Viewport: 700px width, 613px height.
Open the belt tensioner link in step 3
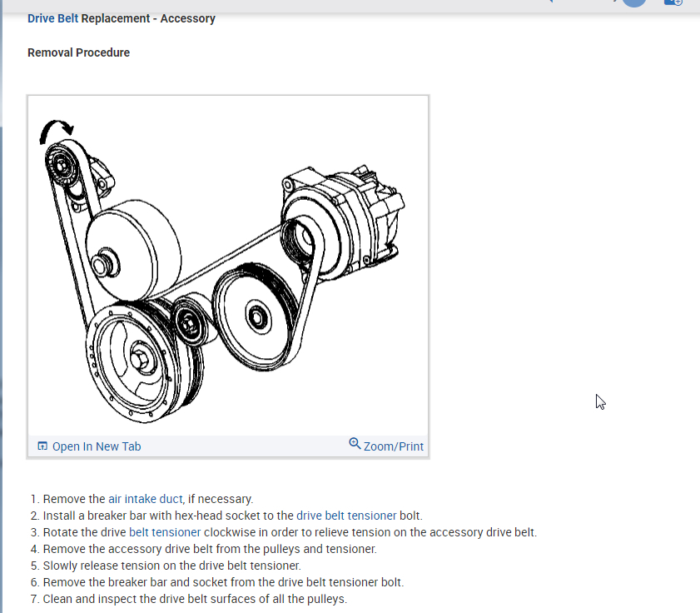(x=165, y=532)
